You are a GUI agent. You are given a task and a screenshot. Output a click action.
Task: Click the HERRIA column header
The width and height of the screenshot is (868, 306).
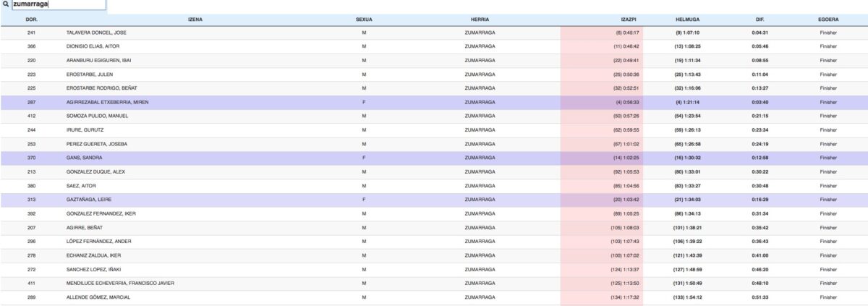tap(480, 19)
